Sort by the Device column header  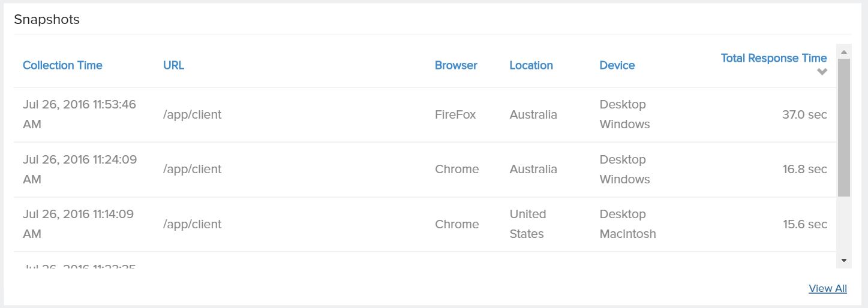[x=617, y=65]
